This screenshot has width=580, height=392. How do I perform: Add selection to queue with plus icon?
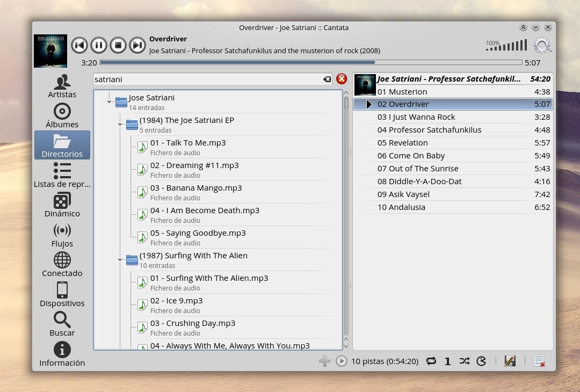click(324, 361)
